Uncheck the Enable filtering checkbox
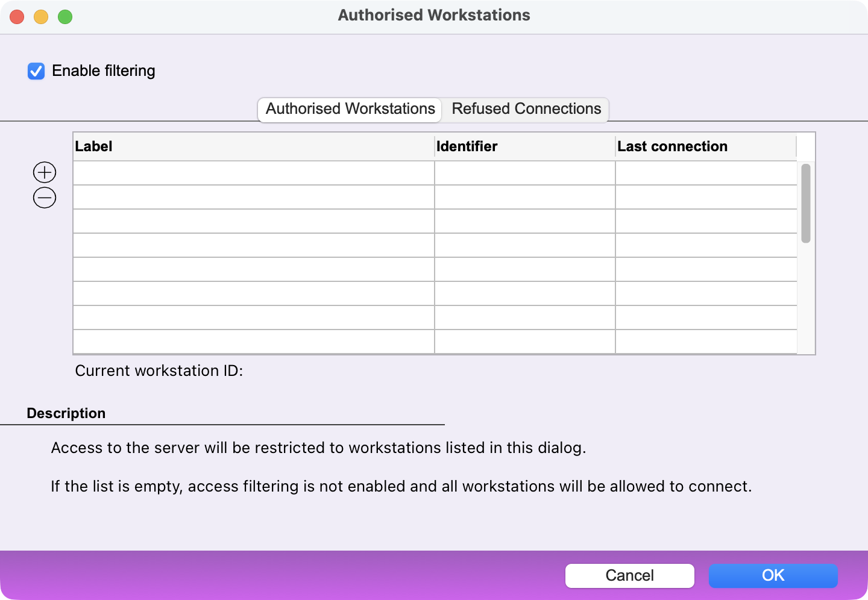The height and width of the screenshot is (600, 868). (36, 71)
